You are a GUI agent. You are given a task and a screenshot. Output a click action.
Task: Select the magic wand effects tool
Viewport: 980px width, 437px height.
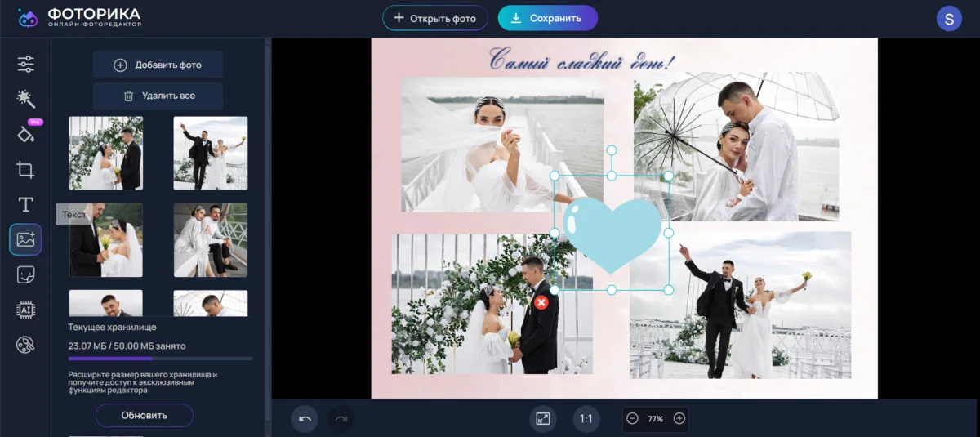tap(25, 99)
